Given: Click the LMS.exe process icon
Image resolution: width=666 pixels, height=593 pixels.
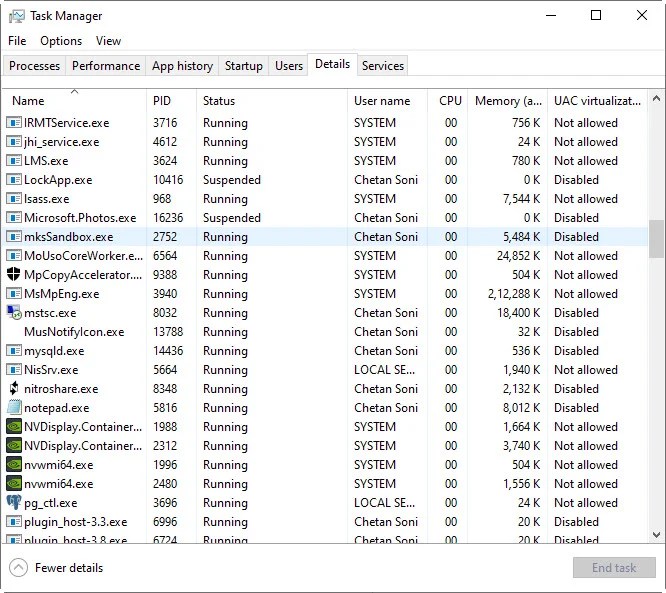Looking at the screenshot, I should 14,161.
